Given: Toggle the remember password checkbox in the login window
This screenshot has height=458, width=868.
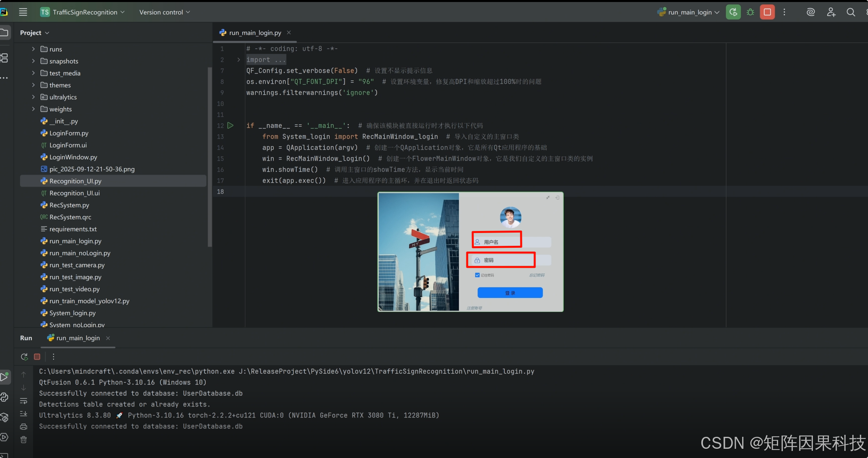Looking at the screenshot, I should pos(477,275).
